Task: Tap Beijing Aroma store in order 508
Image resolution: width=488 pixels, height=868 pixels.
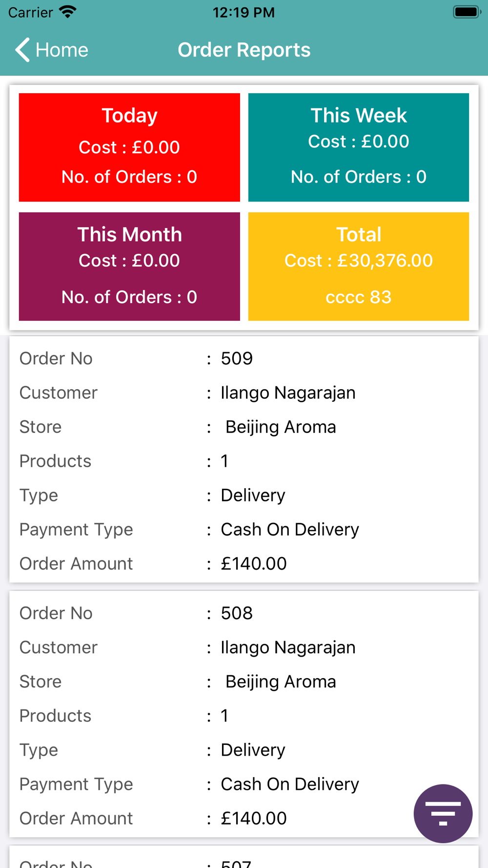Action: pyautogui.click(x=281, y=682)
